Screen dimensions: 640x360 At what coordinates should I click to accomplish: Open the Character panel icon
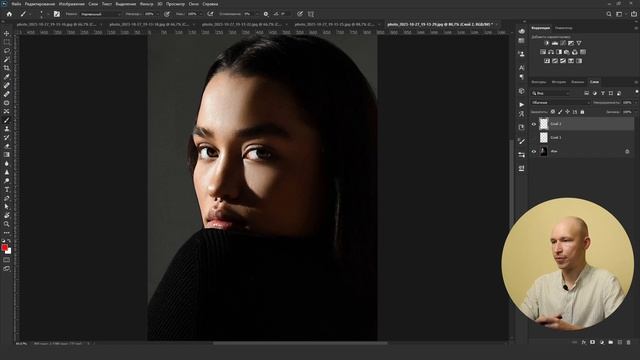click(x=521, y=68)
